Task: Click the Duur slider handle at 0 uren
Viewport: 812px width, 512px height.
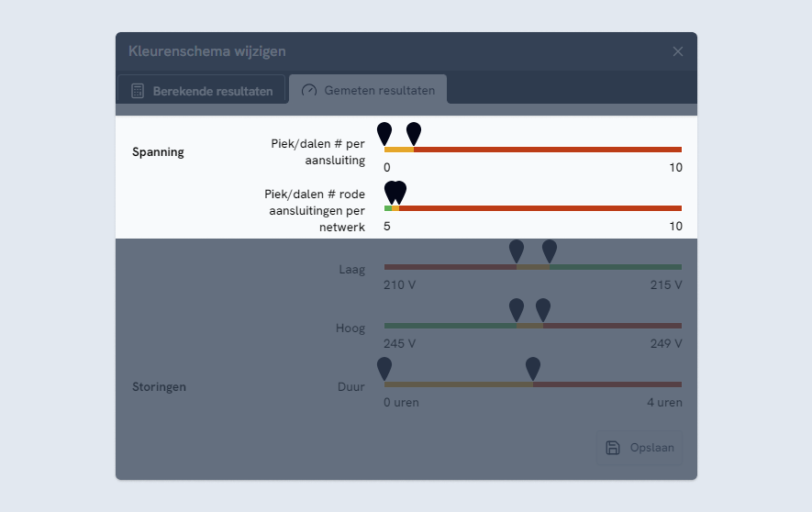Action: (384, 368)
